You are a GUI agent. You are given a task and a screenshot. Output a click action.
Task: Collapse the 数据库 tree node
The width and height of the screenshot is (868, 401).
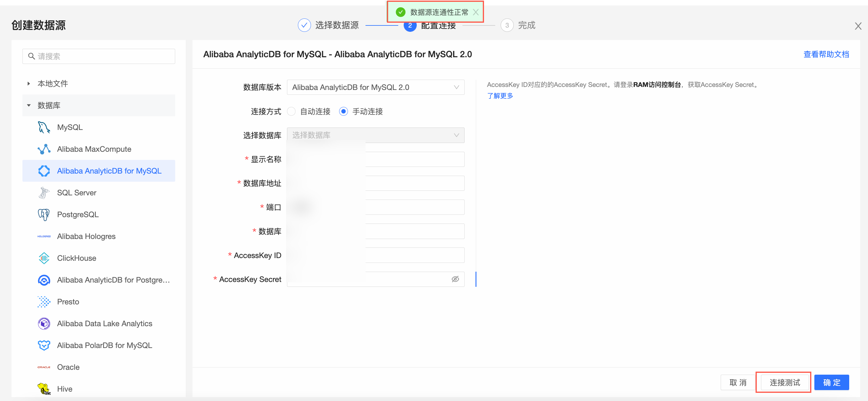coord(29,105)
